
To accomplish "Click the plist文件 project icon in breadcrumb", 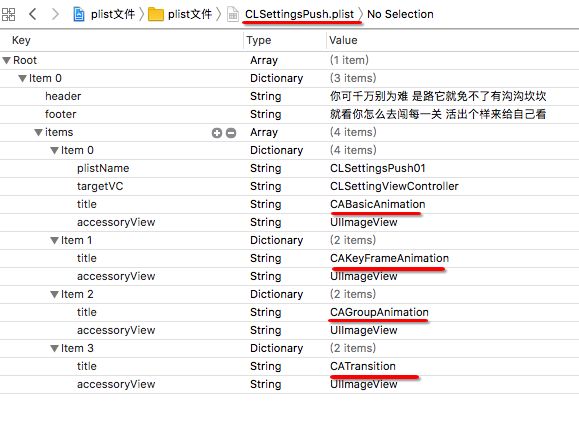I will [79, 14].
